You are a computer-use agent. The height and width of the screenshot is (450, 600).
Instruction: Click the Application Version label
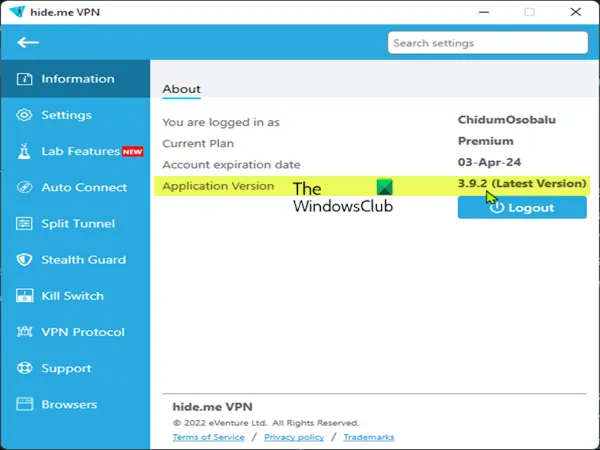[x=218, y=186]
